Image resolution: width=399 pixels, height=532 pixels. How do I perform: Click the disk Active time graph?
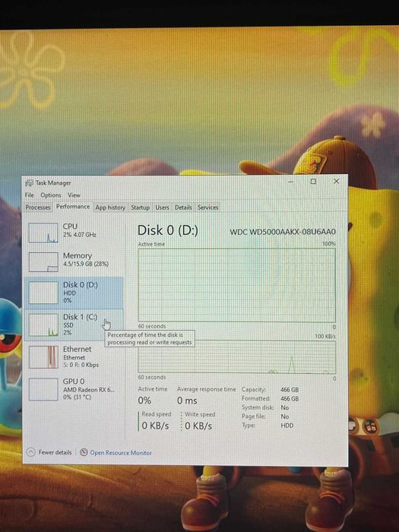click(x=237, y=285)
